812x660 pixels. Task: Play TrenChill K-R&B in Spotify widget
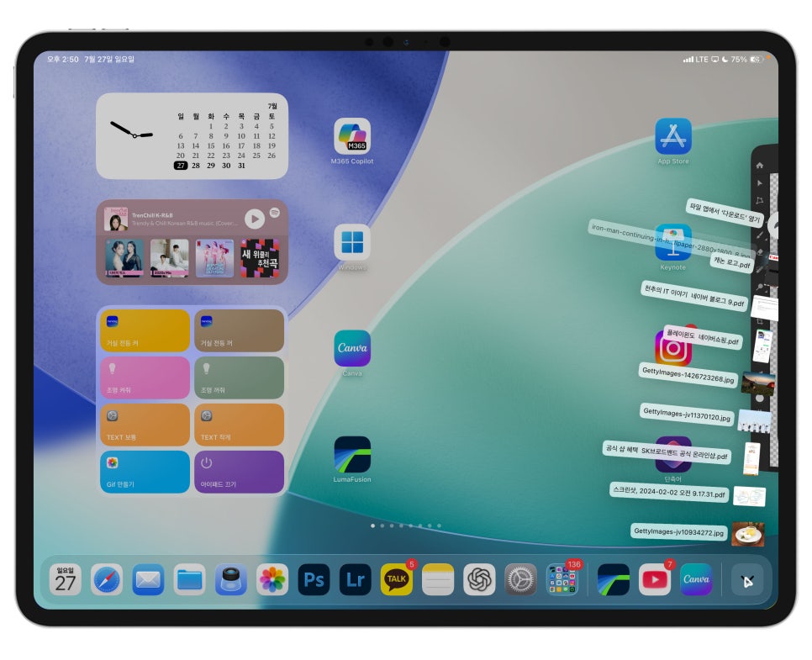tap(254, 219)
